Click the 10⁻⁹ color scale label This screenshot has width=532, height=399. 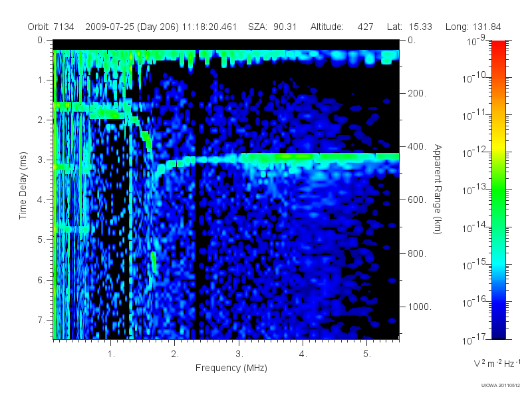click(476, 41)
